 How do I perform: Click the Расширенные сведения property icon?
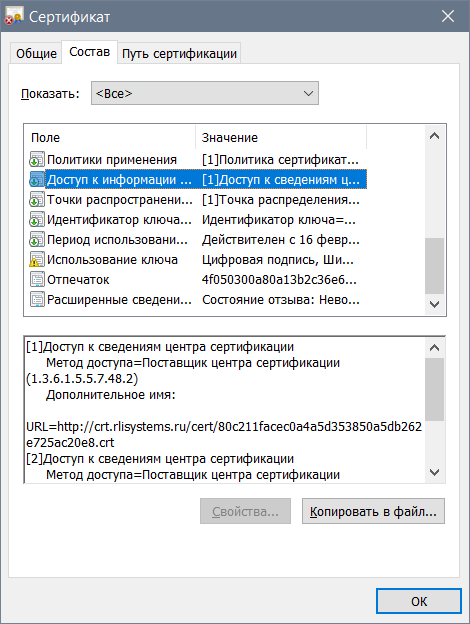tap(37, 300)
